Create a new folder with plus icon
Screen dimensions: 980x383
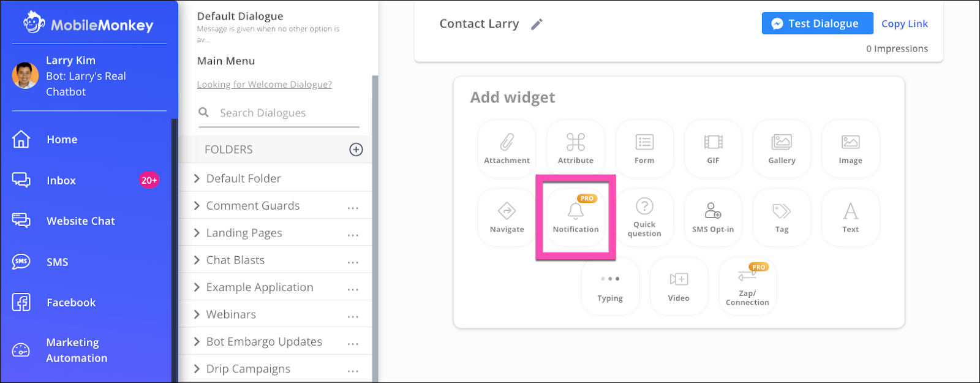[356, 149]
